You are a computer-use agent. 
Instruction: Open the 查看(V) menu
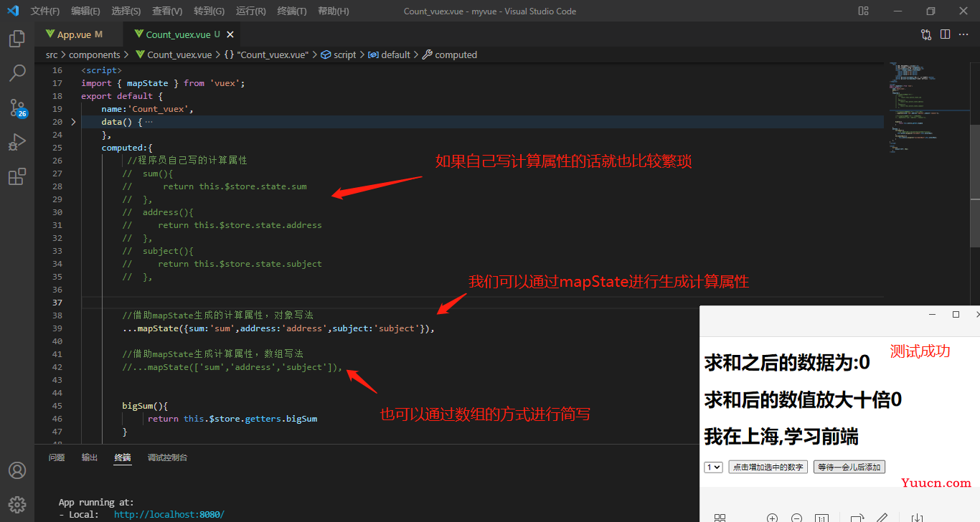pyautogui.click(x=167, y=11)
